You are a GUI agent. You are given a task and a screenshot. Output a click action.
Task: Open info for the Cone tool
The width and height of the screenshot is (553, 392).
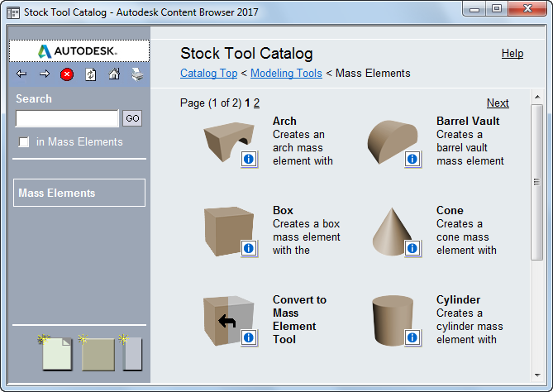pyautogui.click(x=412, y=248)
